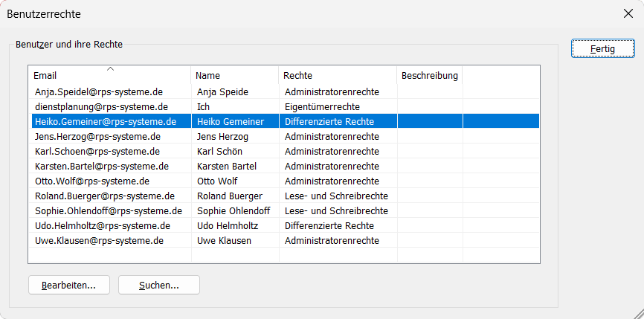Screen dimensions: 644x319
Task: Click the name Roland Buerger
Action: pyautogui.click(x=230, y=196)
